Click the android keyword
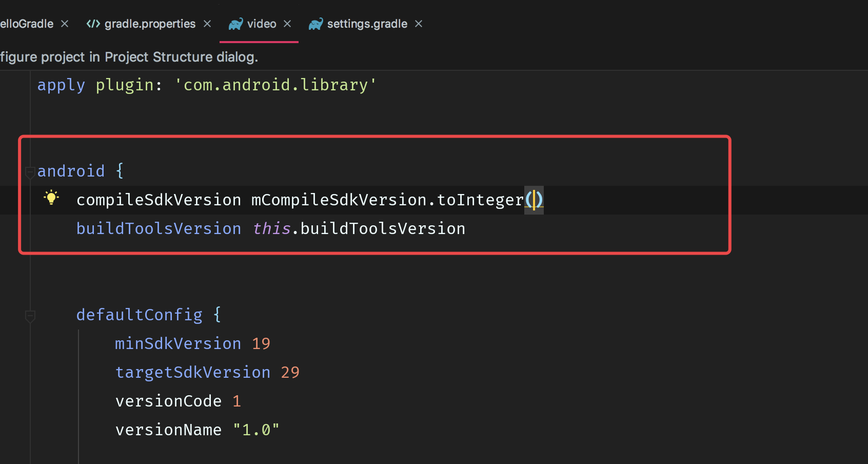868x464 pixels. click(x=71, y=171)
